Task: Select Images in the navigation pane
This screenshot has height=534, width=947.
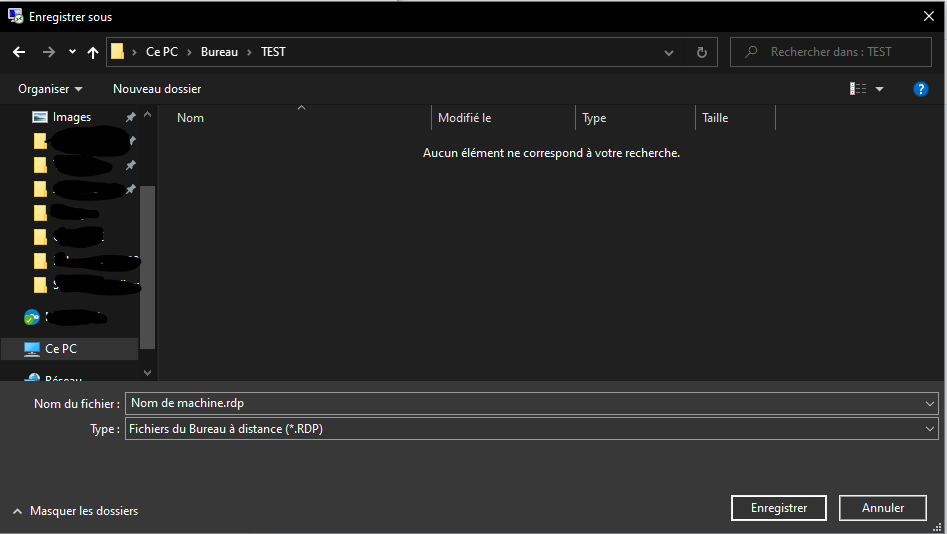Action: 71,117
